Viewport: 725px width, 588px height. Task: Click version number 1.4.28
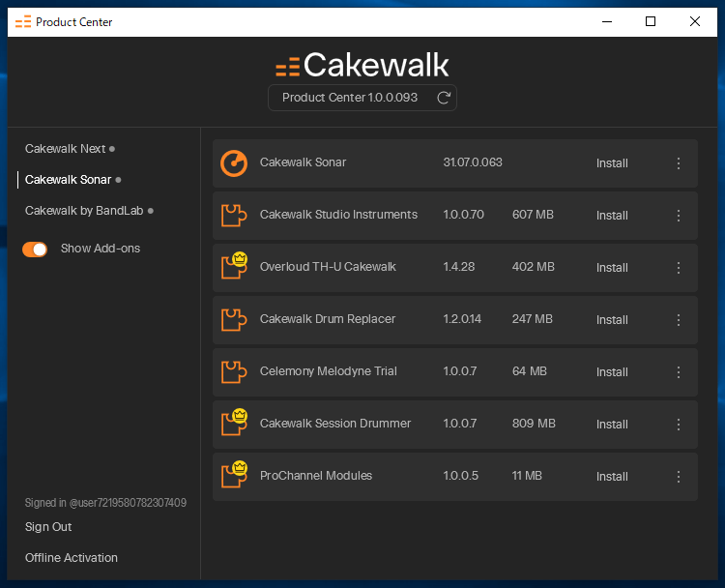pos(458,267)
